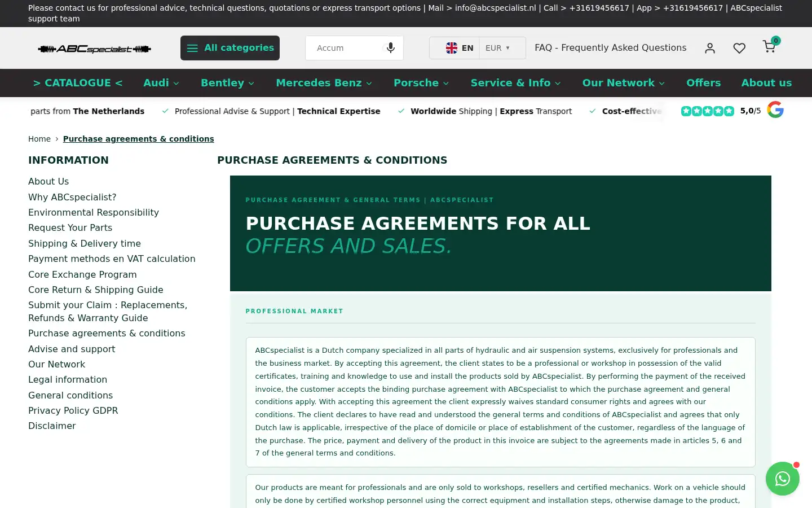Open Shipping & Delivery time link

coord(85,243)
